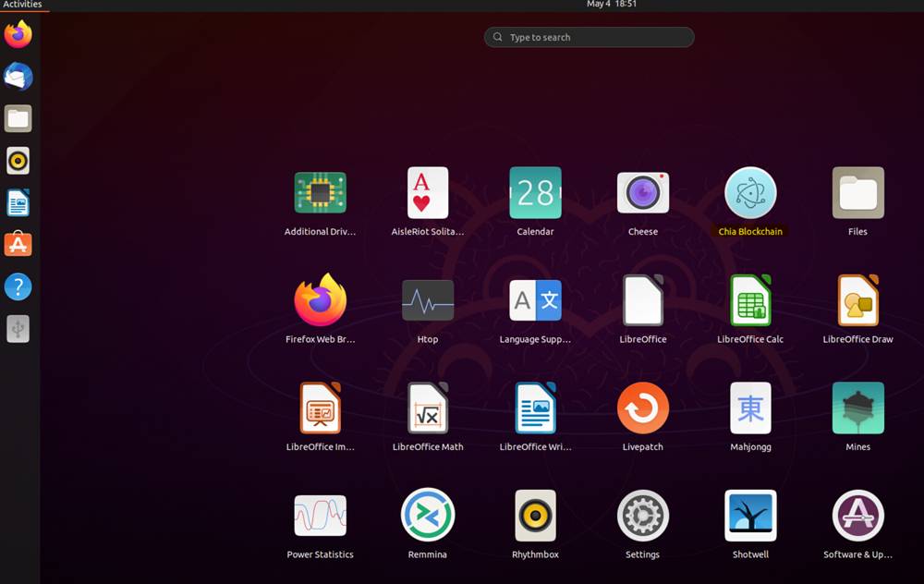Start the Mahjongg game
This screenshot has width=924, height=584.
pyautogui.click(x=750, y=408)
